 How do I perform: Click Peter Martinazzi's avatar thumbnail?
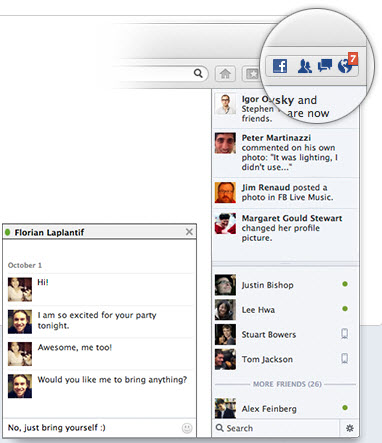click(x=225, y=143)
